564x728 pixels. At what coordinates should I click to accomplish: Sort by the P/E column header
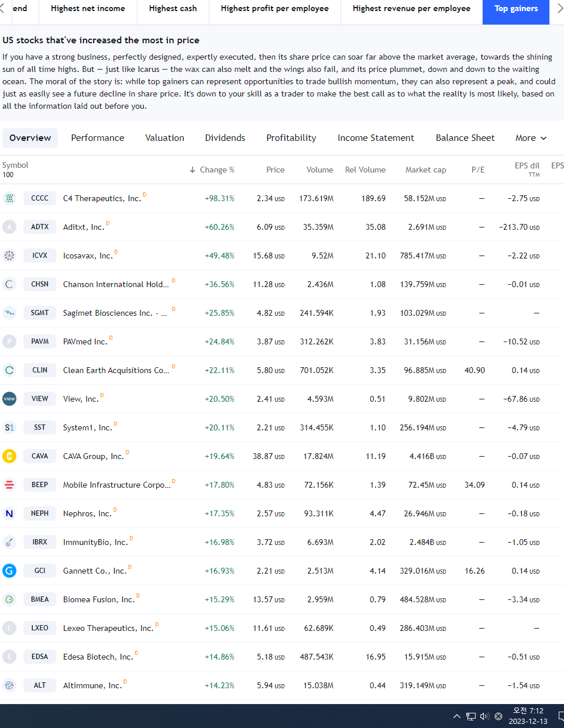478,170
